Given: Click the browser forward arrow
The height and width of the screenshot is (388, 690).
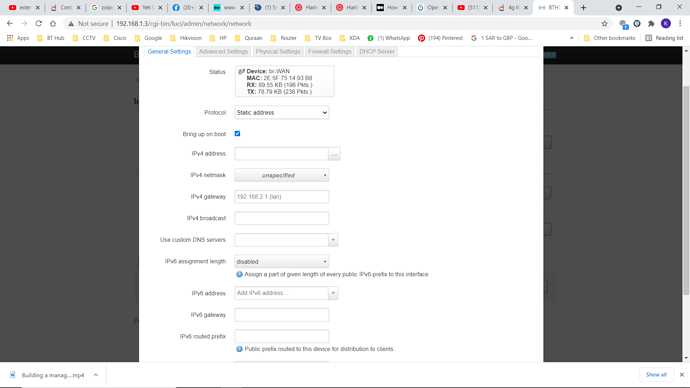Looking at the screenshot, I should 24,23.
